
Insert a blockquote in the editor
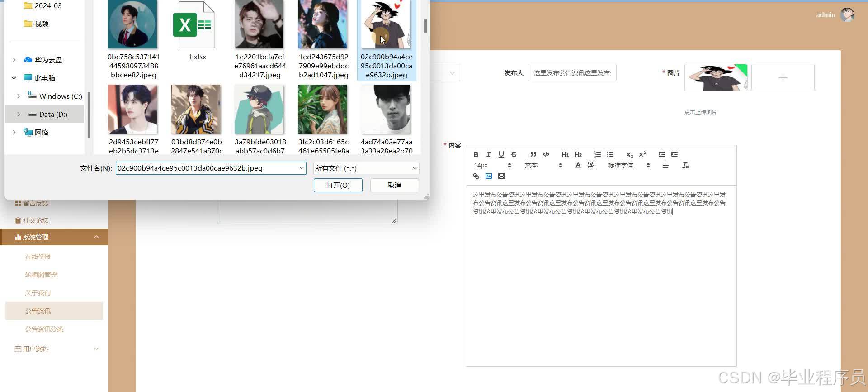pyautogui.click(x=533, y=154)
